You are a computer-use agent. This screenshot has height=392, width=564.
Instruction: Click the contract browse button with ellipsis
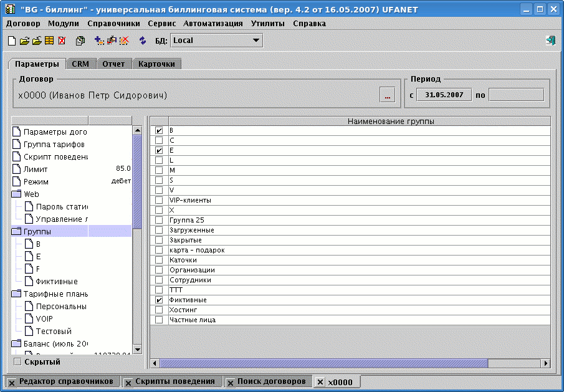pos(387,95)
